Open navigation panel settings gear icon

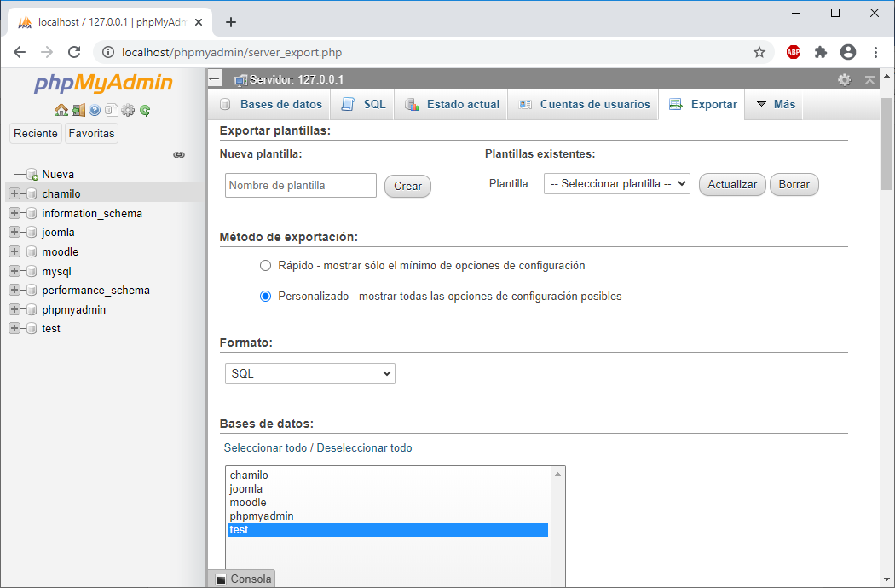[128, 110]
